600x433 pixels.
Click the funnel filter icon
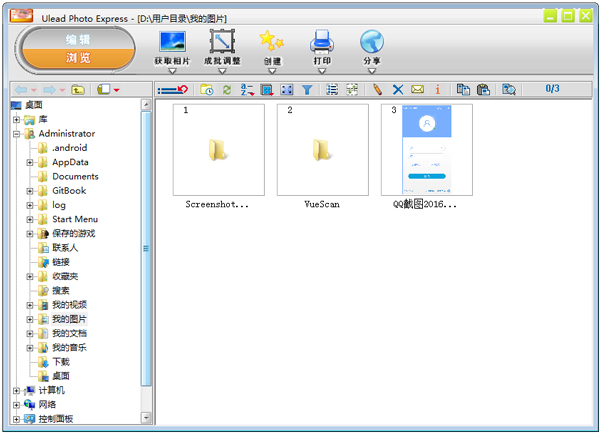point(307,90)
